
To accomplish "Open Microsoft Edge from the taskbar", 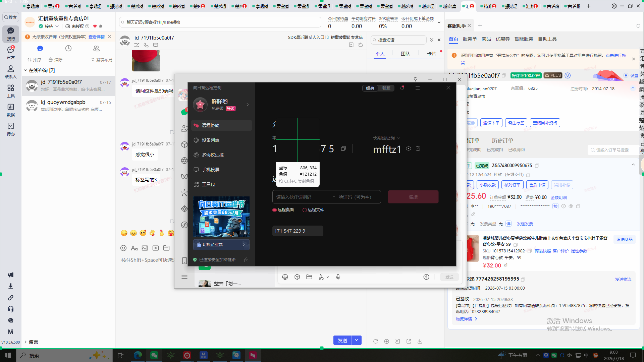I will (138, 355).
